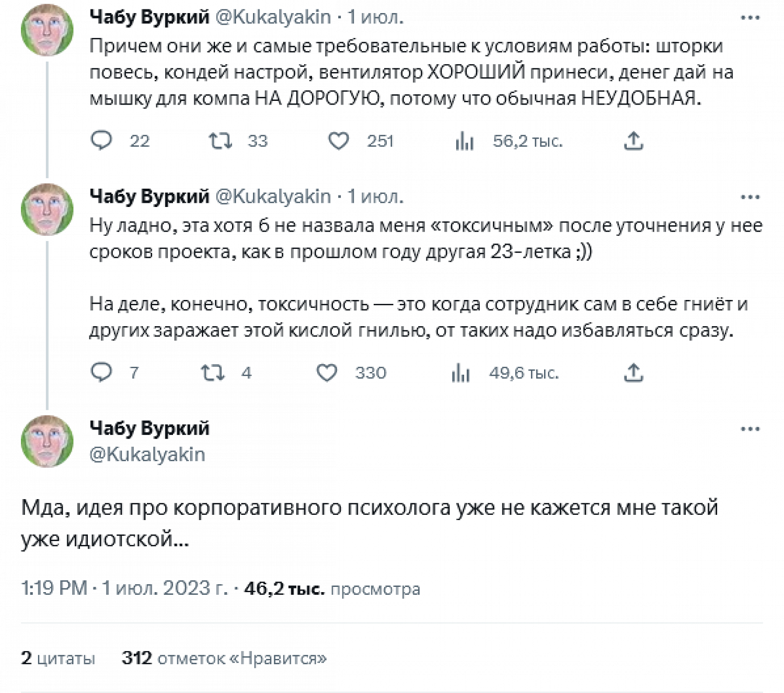Viewport: 784px width, 693px height.
Task: Retweet the tweet with 33 reposts
Action: (220, 141)
